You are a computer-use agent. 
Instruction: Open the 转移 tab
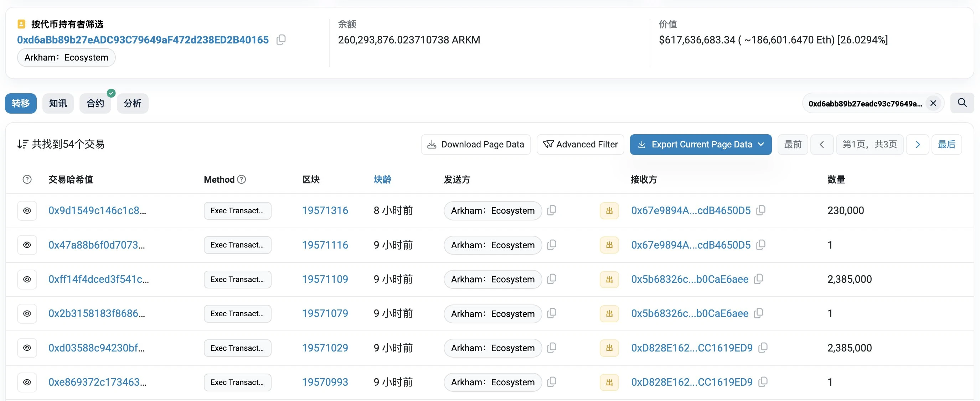21,102
